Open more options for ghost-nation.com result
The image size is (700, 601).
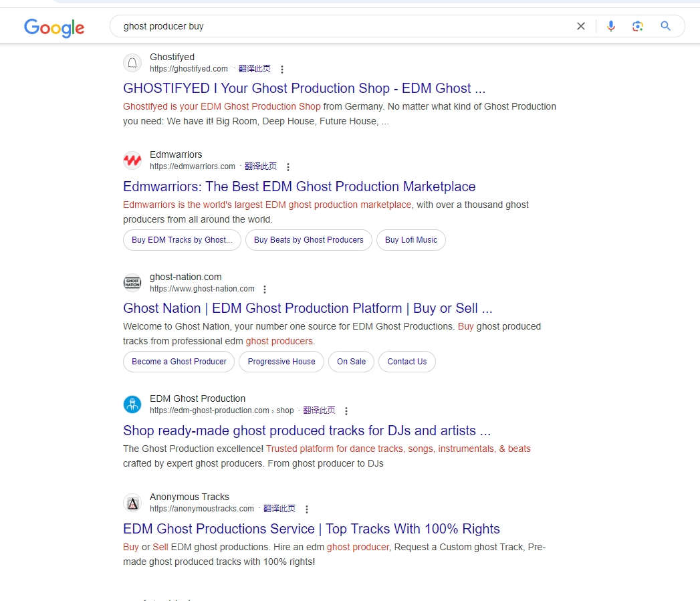pos(265,289)
